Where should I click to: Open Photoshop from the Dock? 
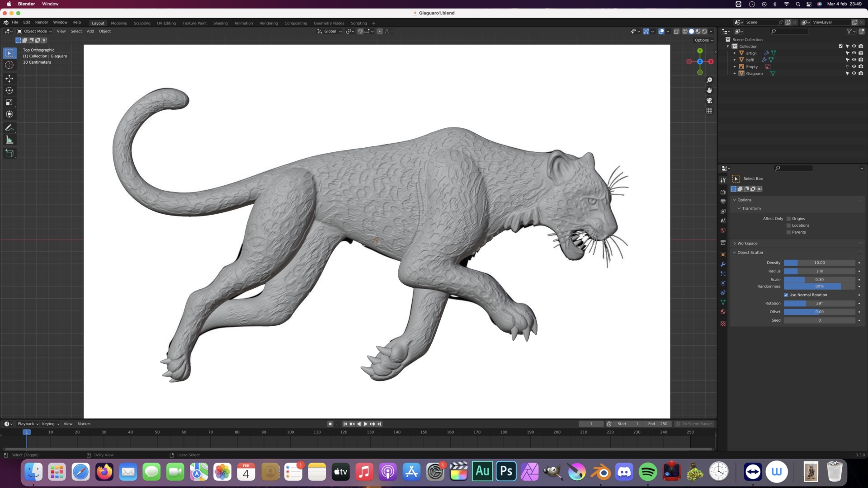click(506, 472)
